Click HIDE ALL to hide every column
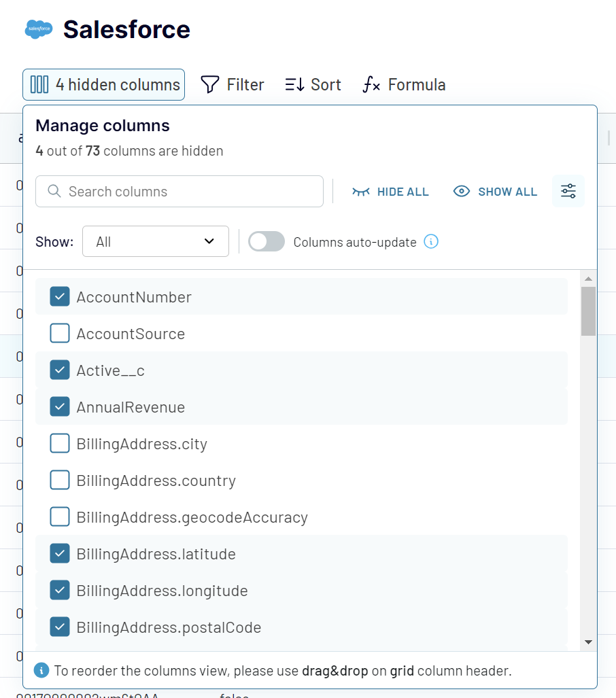Viewport: 616px width, 698px height. coord(391,192)
